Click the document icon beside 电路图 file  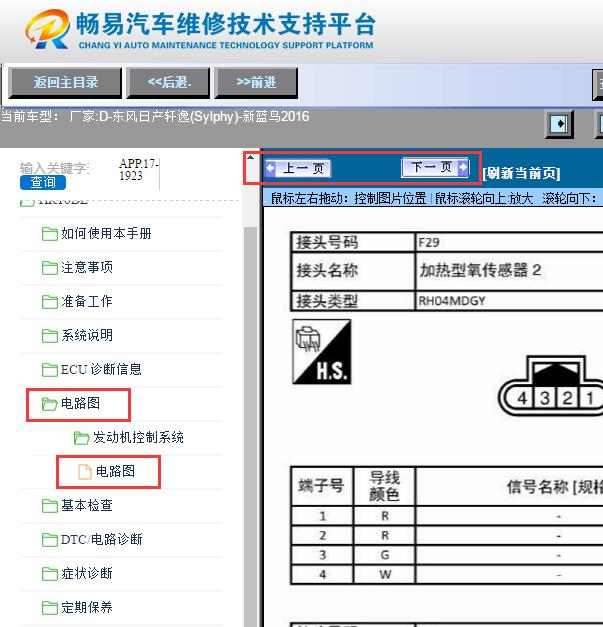click(84, 472)
